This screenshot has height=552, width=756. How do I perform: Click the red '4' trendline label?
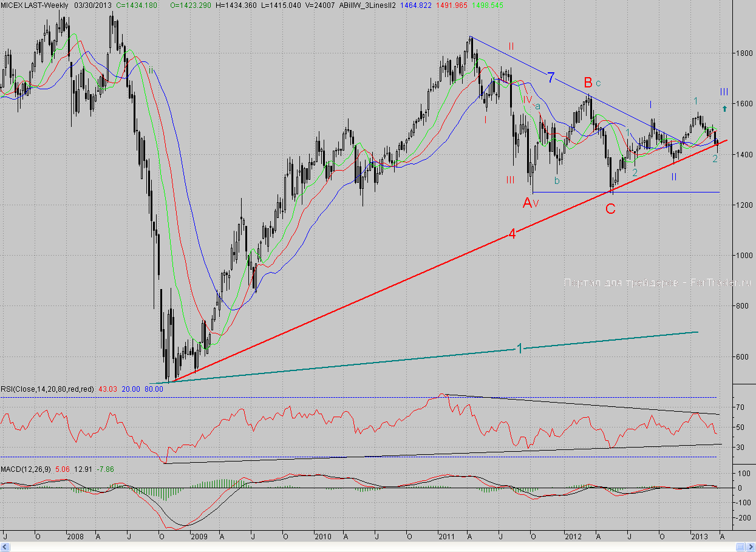click(x=512, y=234)
